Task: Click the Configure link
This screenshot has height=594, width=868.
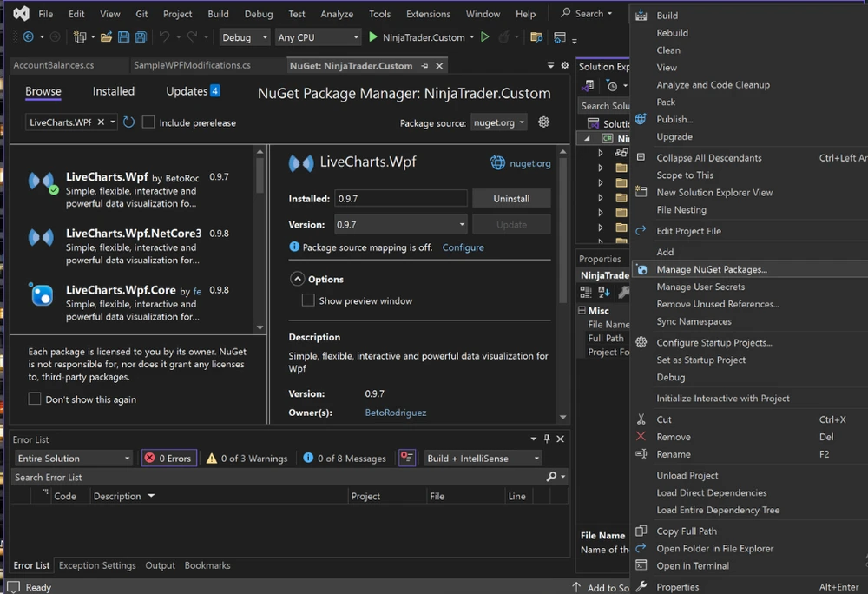Action: point(463,247)
